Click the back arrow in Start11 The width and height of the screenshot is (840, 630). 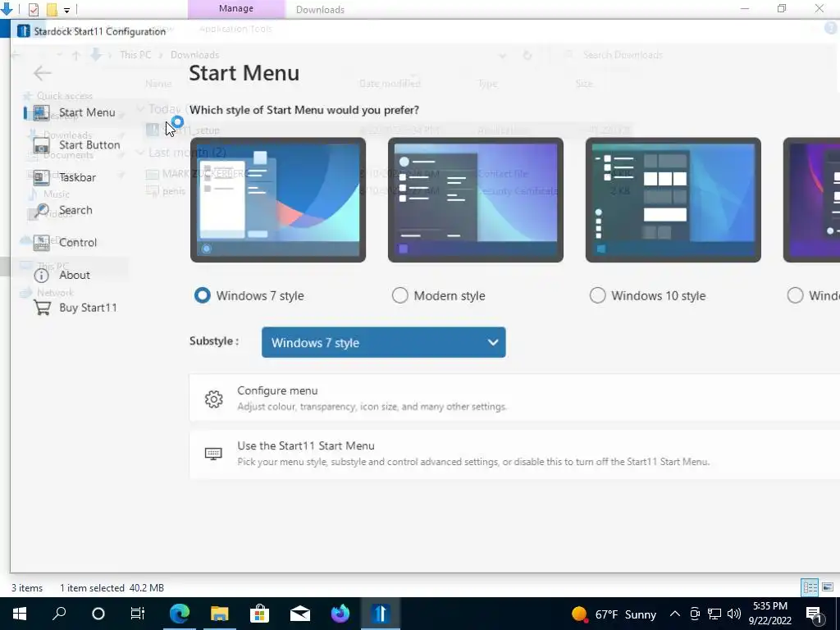pos(43,73)
